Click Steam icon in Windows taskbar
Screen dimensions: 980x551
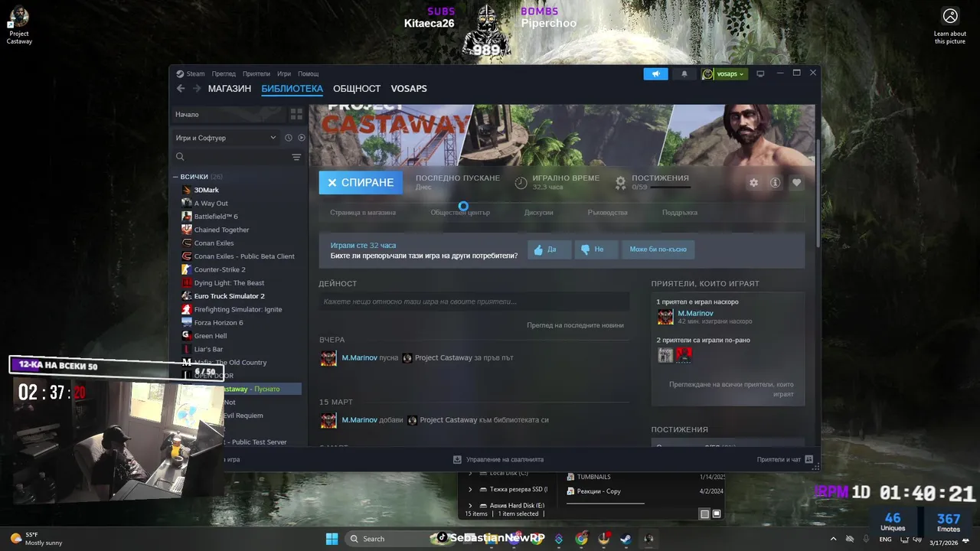click(x=626, y=539)
